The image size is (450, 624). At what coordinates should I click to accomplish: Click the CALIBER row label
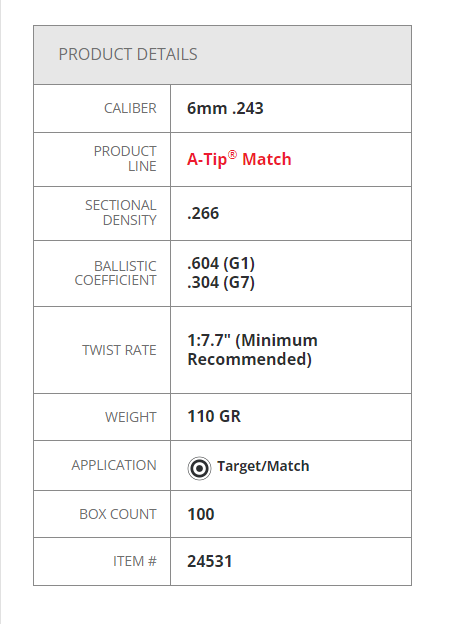[x=130, y=108]
